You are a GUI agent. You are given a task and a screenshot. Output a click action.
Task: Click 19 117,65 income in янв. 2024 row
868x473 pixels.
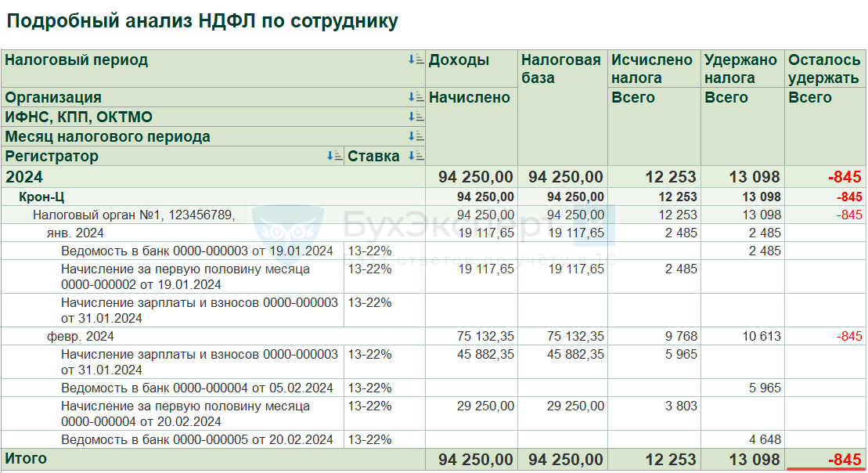click(x=486, y=233)
